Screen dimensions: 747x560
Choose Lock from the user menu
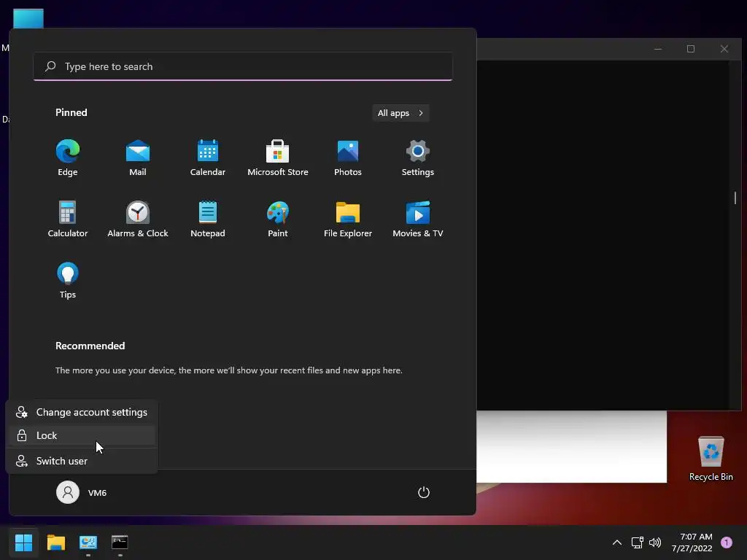coord(82,436)
